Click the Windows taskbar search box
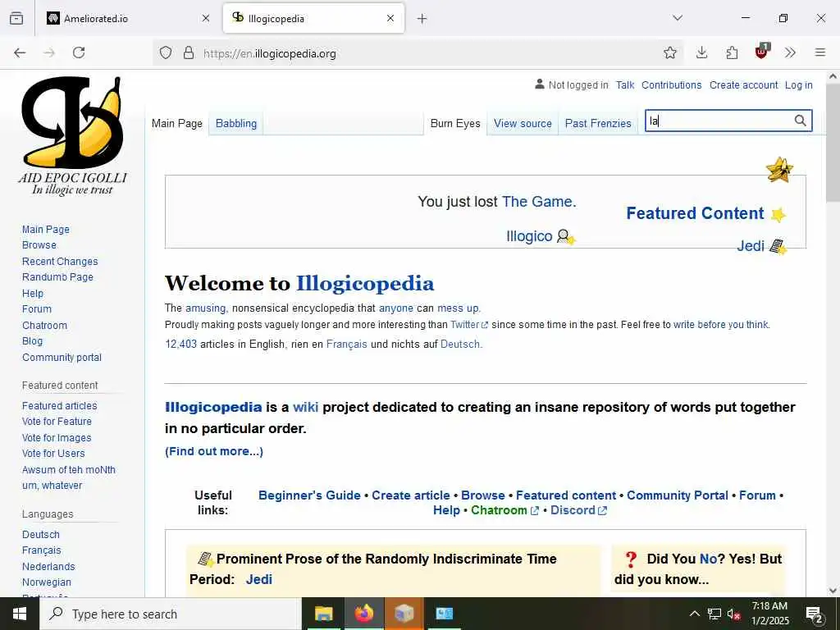 pos(169,614)
